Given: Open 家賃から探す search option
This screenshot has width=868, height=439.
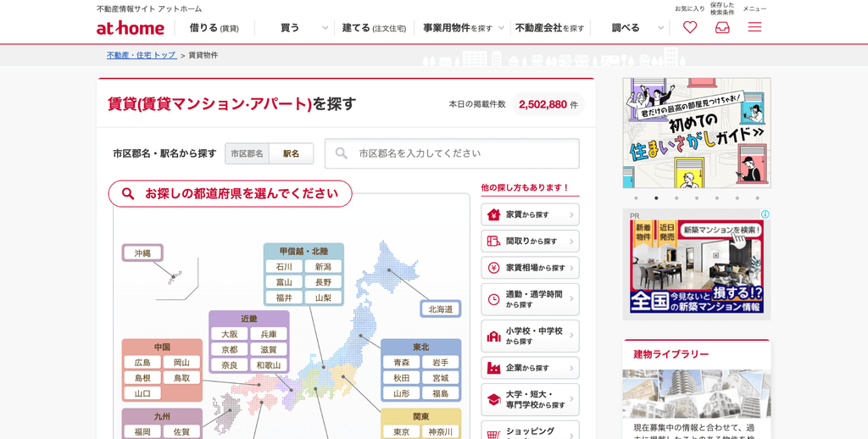Looking at the screenshot, I should [x=531, y=214].
